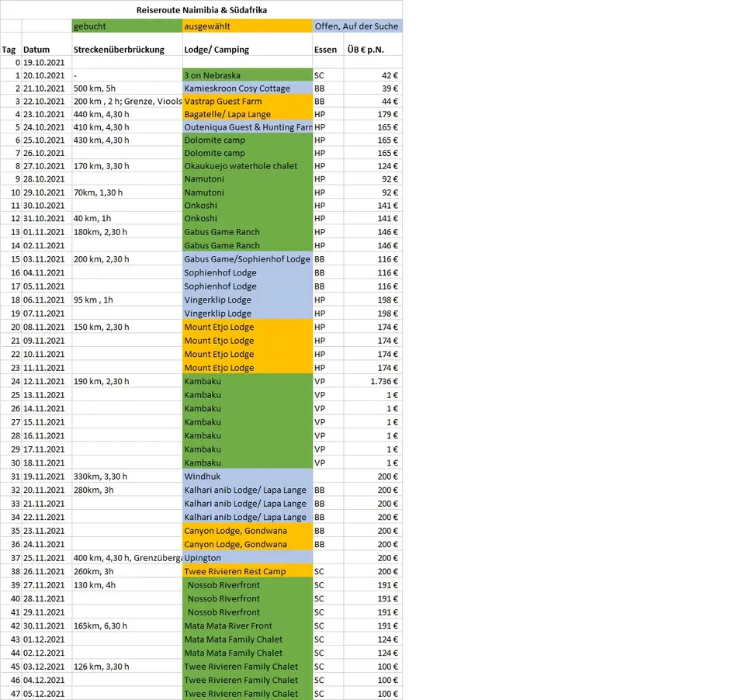Select 'Namutoni' on 28.10.2021

coord(248,178)
